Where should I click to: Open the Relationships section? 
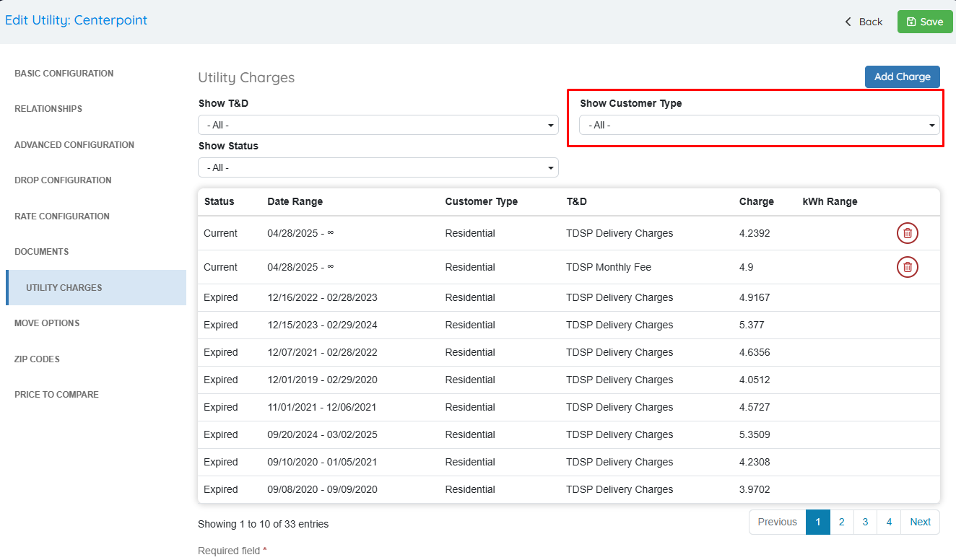tap(48, 109)
